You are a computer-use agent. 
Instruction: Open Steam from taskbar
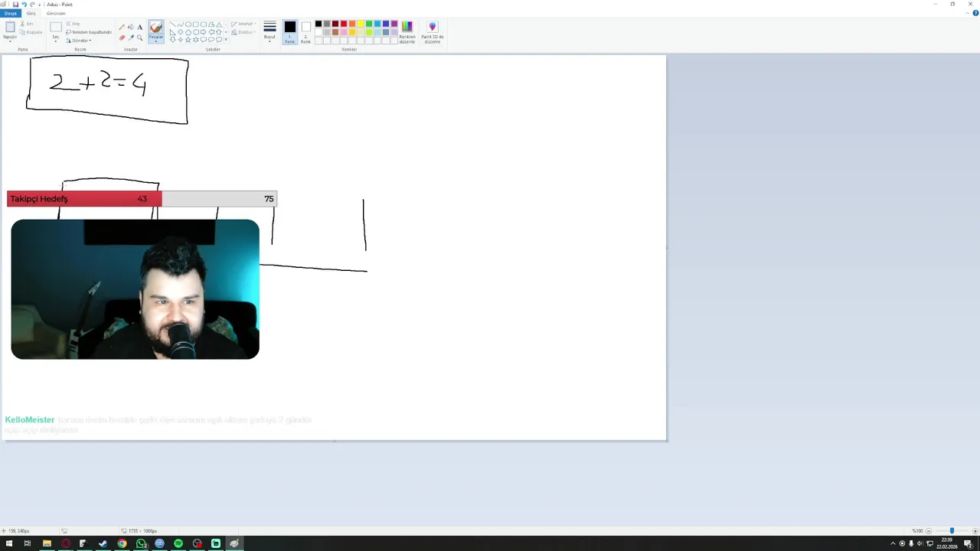click(x=103, y=543)
